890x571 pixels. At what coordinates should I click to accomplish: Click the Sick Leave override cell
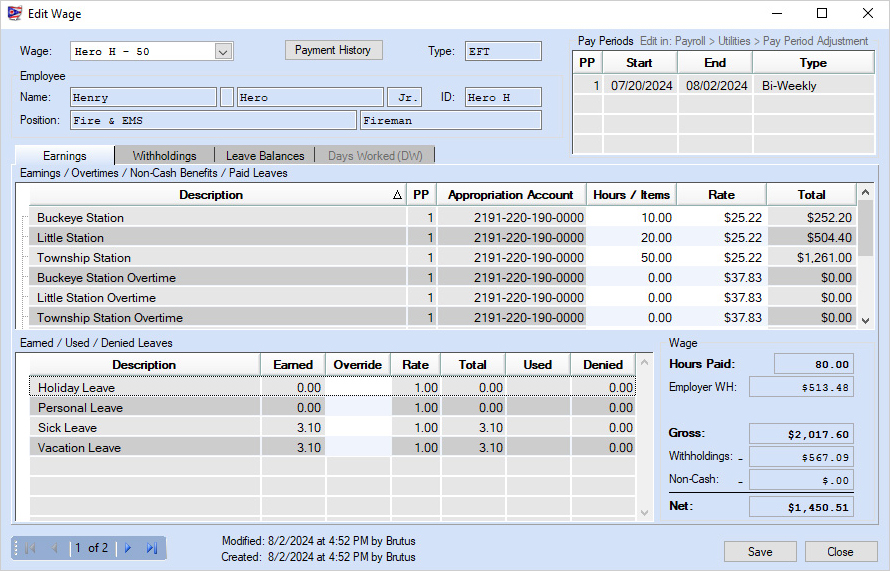357,428
